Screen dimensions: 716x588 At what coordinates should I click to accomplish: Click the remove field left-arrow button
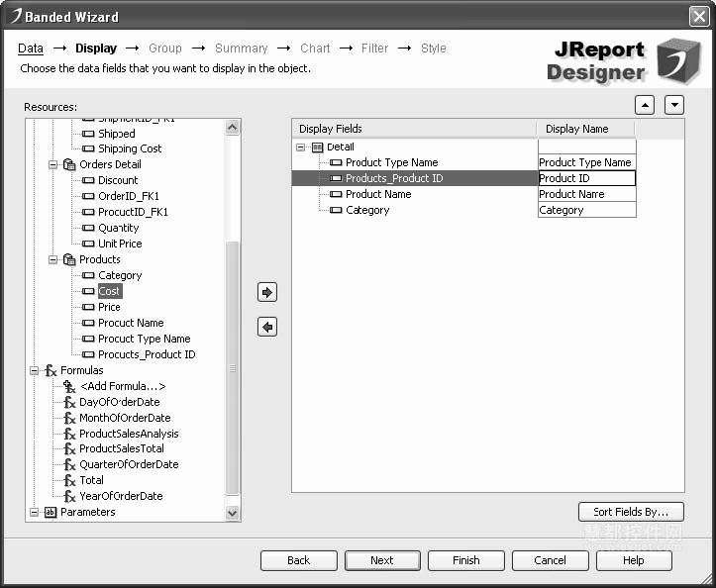pos(267,327)
